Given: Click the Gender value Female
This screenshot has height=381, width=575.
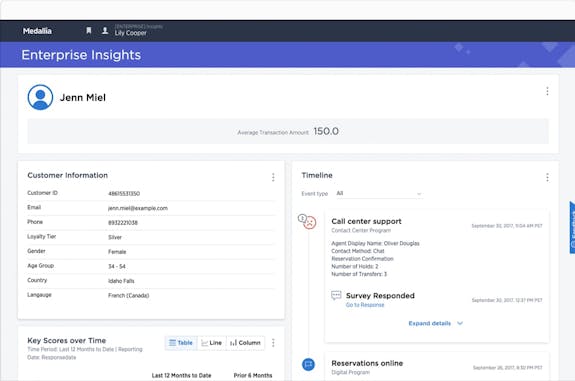Looking at the screenshot, I should tap(117, 252).
